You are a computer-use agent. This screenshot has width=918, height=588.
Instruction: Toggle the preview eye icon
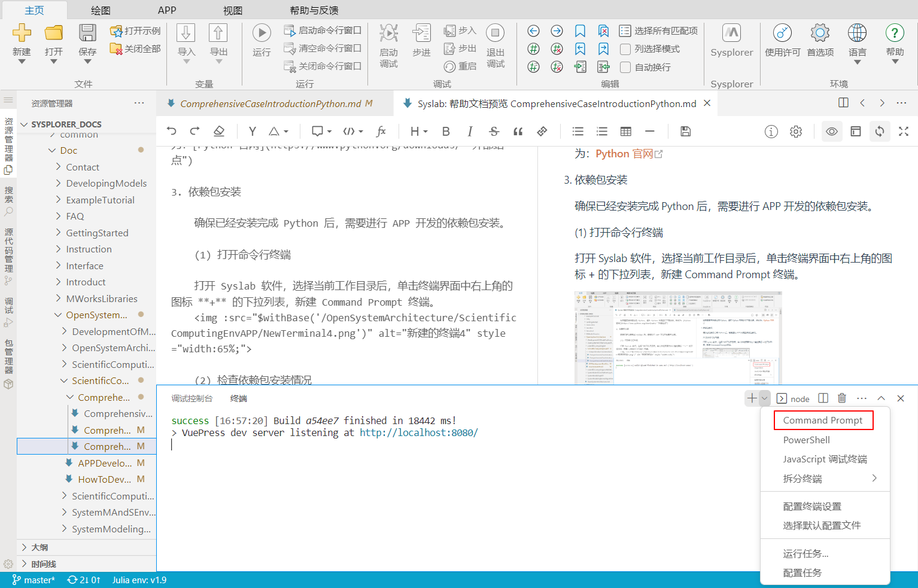pos(832,132)
